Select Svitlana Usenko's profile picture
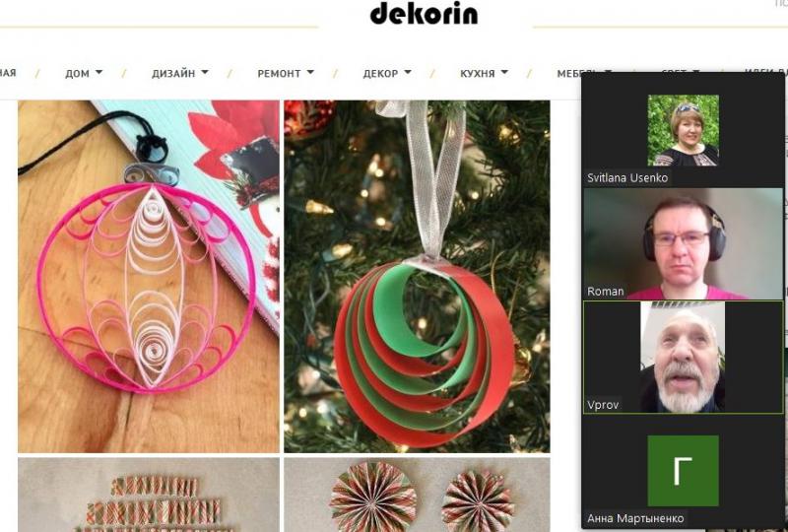This screenshot has height=532, width=788. (683, 130)
